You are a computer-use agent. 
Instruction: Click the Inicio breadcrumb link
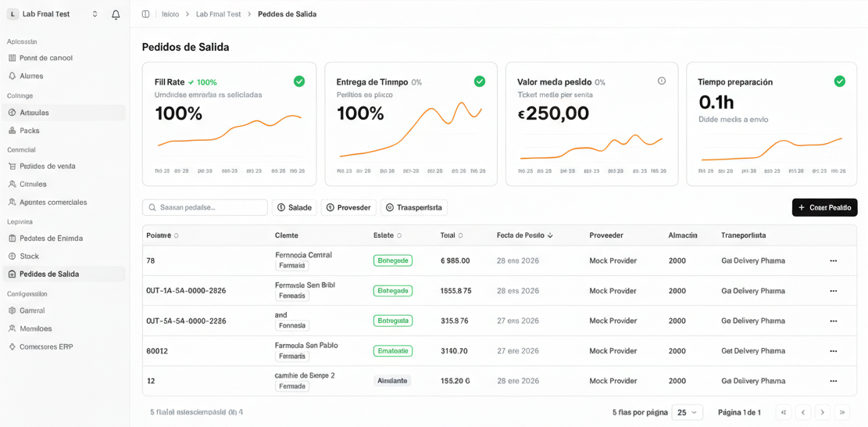170,14
